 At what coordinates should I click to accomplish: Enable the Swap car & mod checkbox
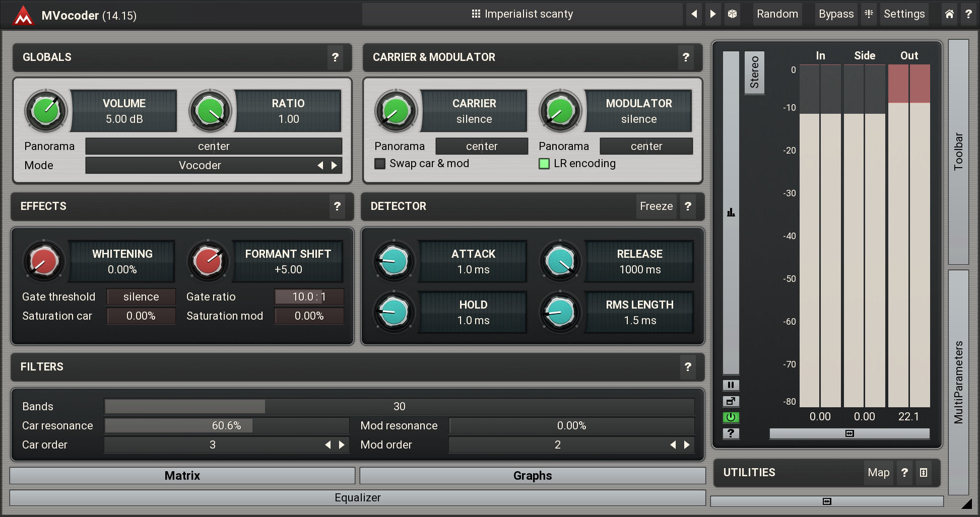[380, 164]
